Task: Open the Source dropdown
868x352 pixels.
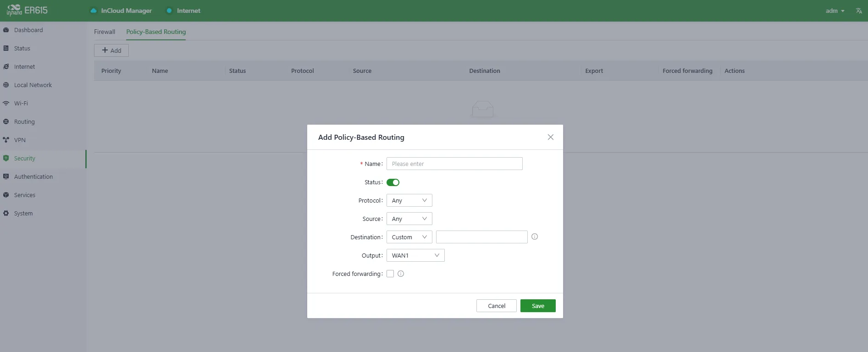Action: coord(409,219)
